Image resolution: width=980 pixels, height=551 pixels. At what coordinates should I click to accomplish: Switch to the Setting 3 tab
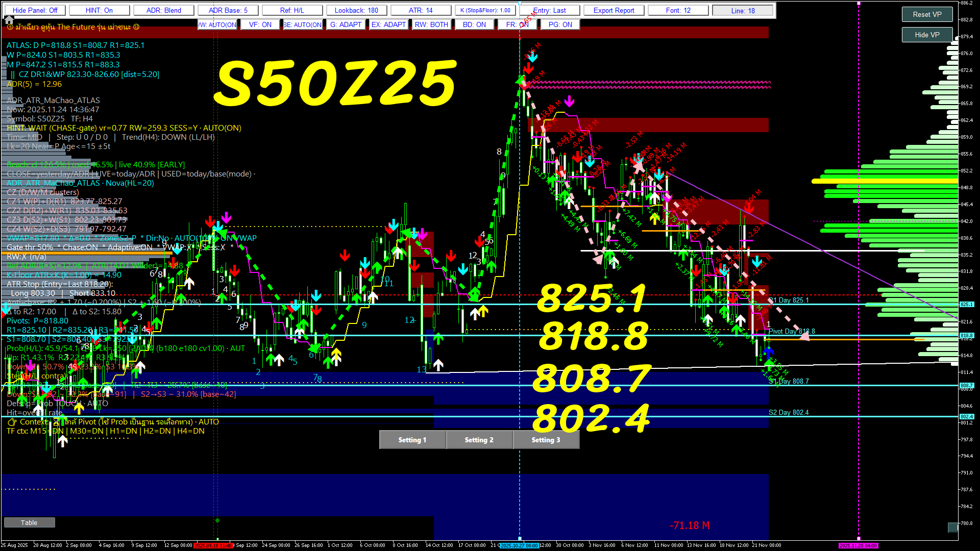pos(546,440)
